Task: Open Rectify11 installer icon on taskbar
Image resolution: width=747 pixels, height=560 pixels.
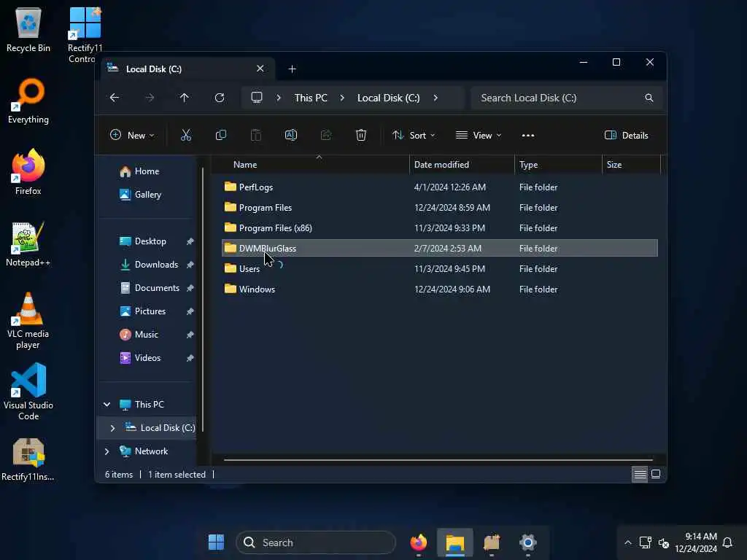Action: 492,542
